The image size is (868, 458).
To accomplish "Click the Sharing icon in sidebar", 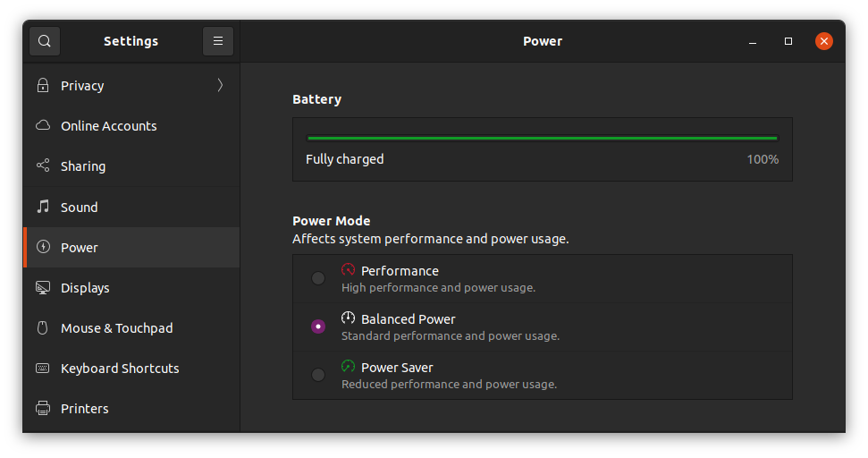I will point(42,166).
